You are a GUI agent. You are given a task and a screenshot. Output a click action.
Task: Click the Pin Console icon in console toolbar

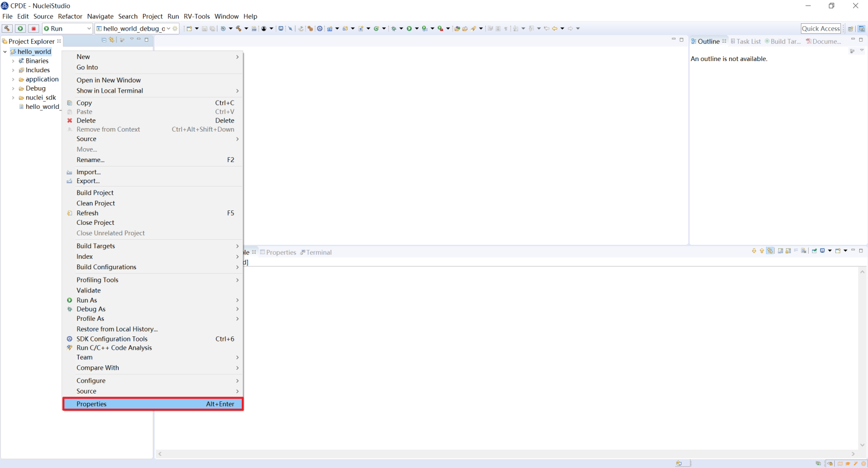point(814,251)
